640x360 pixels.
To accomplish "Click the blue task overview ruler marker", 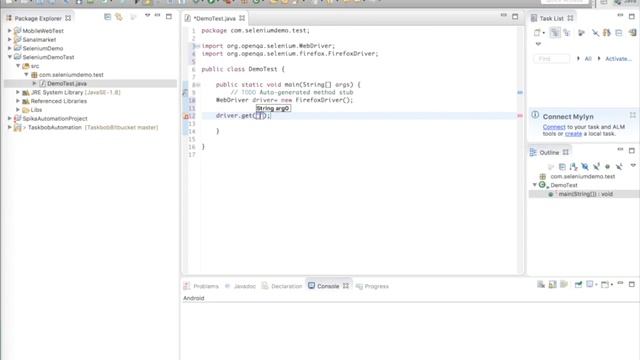I will tap(520, 93).
